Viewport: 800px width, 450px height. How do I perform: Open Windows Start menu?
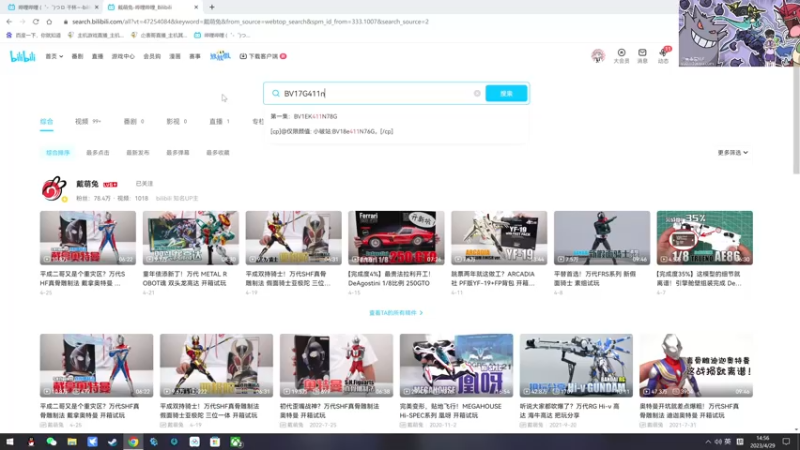pyautogui.click(x=10, y=442)
